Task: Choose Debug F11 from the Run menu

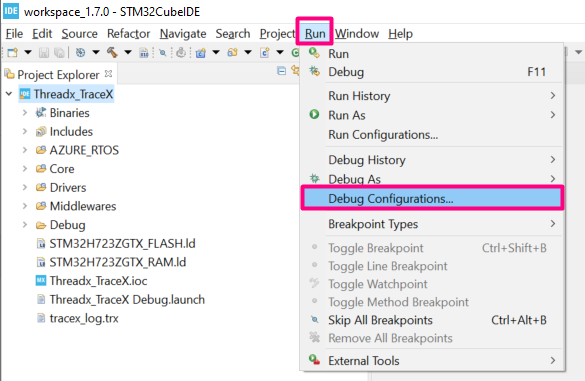Action: pyautogui.click(x=432, y=72)
